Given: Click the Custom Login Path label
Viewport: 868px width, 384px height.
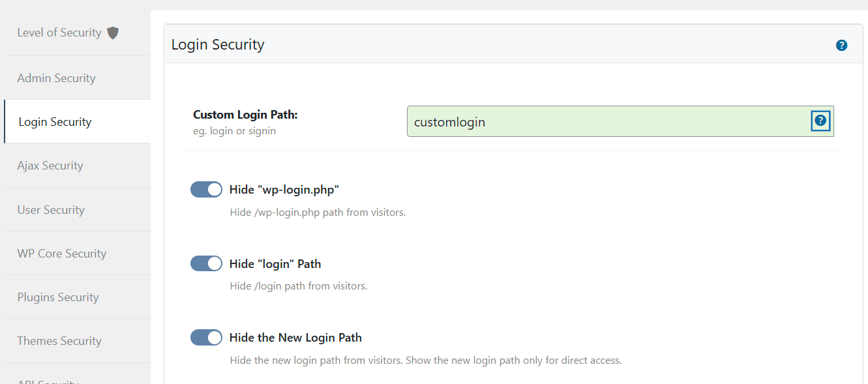Looking at the screenshot, I should coord(245,115).
